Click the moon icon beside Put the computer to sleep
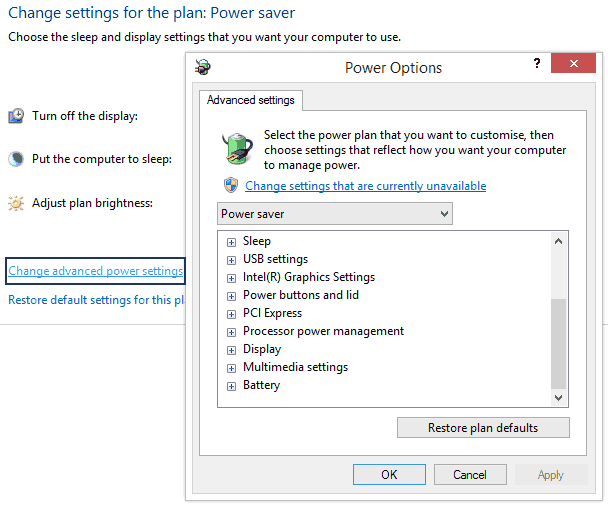 (x=16, y=159)
